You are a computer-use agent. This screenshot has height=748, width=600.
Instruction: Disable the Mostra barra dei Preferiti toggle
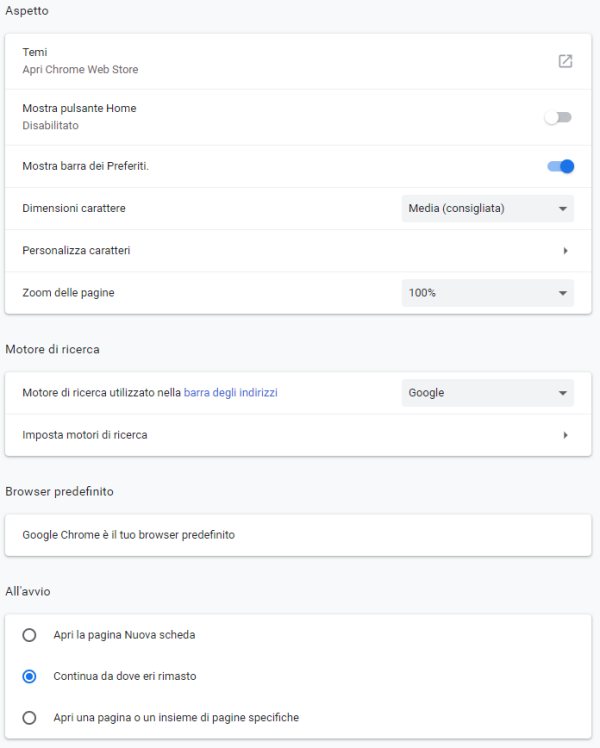[x=561, y=166]
